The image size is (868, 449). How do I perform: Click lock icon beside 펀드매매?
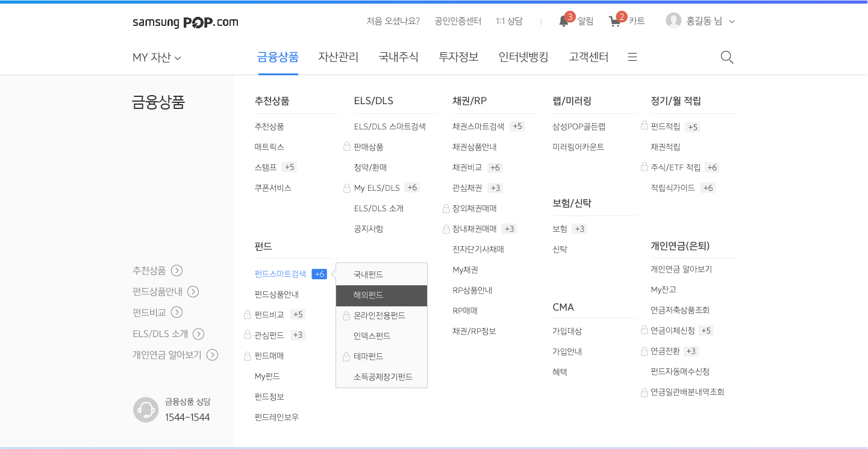(x=248, y=356)
